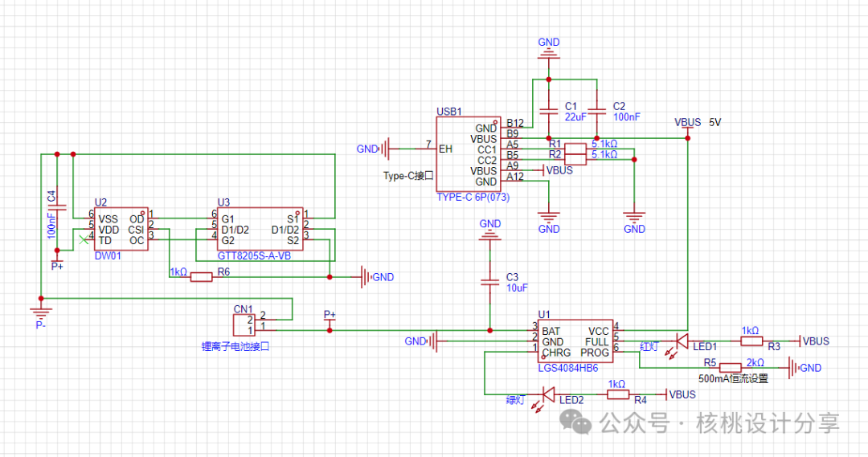Click the "TYPE-C 6P(073)" part name

[x=473, y=197]
